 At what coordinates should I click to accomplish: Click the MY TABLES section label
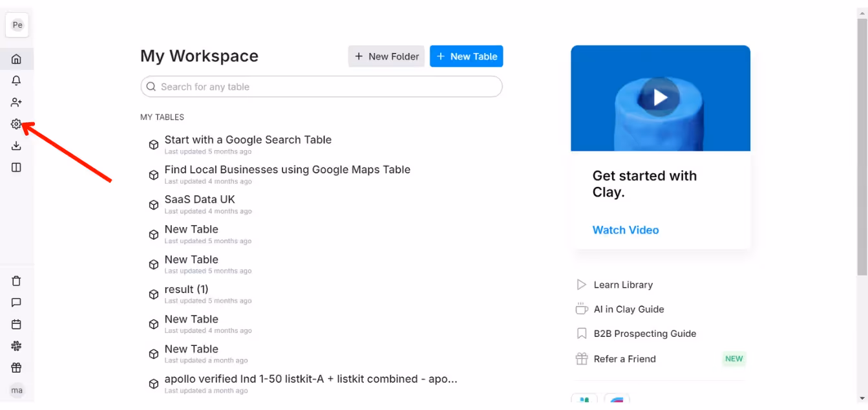point(162,117)
